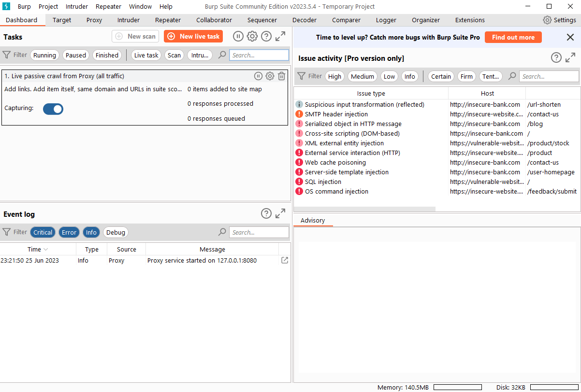Screen dimensions: 581x392
Task: Click the horizontal scrollbar under issue list
Action: pyautogui.click(x=365, y=209)
